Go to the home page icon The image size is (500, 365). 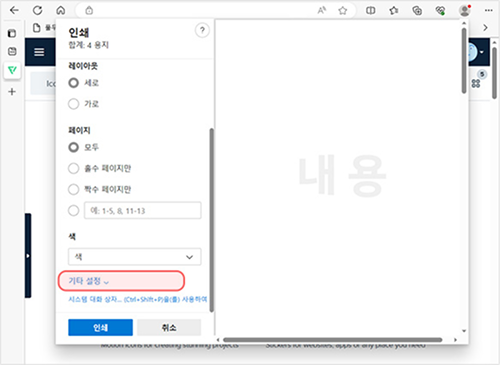point(61,10)
